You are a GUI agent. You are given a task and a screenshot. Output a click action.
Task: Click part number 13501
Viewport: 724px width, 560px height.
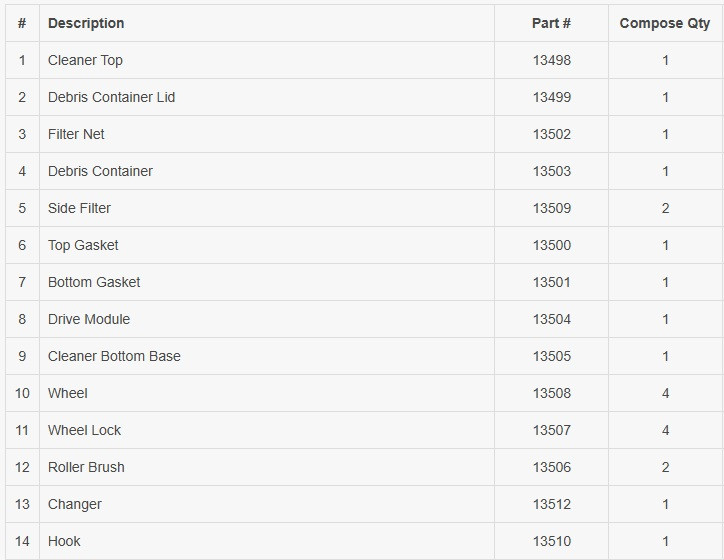[551, 282]
